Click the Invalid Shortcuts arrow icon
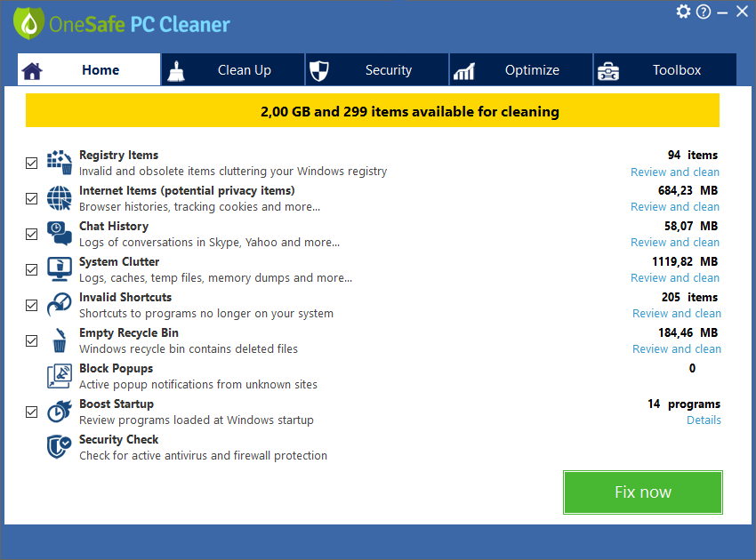Viewport: 756px width, 560px height. pyautogui.click(x=60, y=305)
